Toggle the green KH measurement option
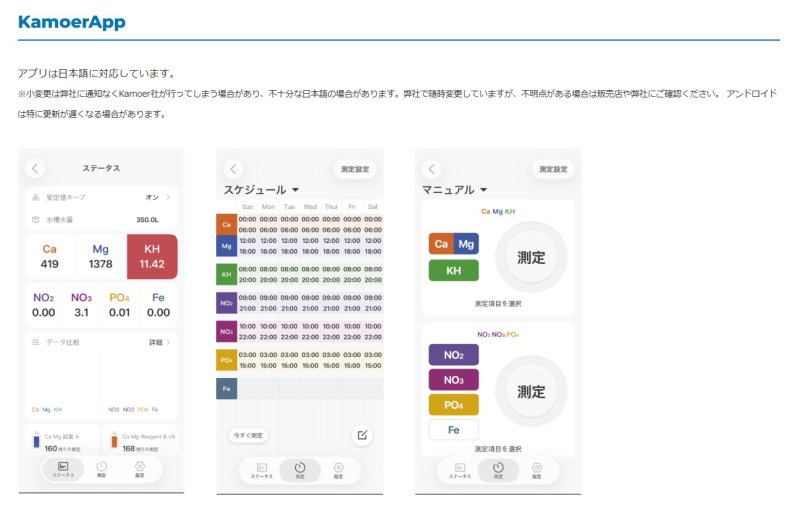 (454, 270)
